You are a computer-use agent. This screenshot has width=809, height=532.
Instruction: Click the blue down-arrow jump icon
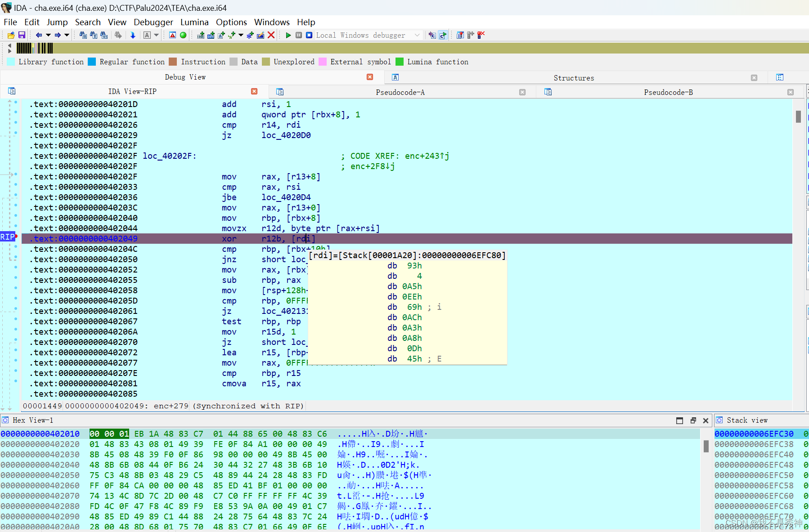click(133, 35)
